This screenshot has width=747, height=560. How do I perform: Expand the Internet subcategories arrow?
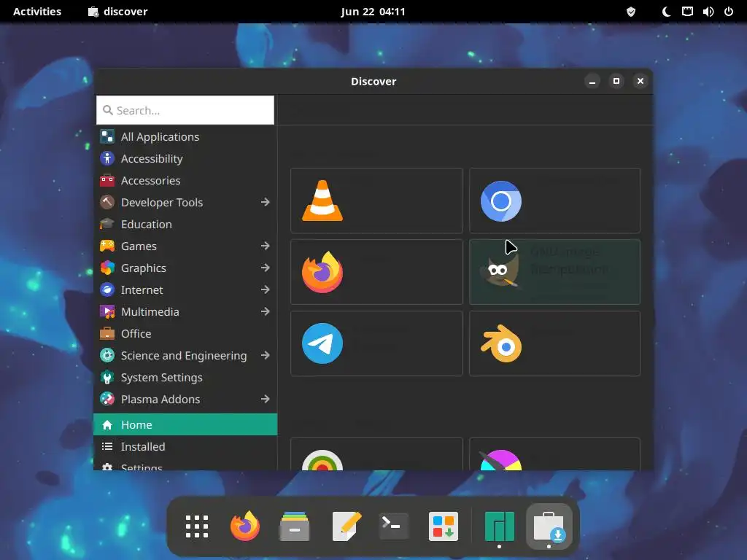pyautogui.click(x=266, y=290)
